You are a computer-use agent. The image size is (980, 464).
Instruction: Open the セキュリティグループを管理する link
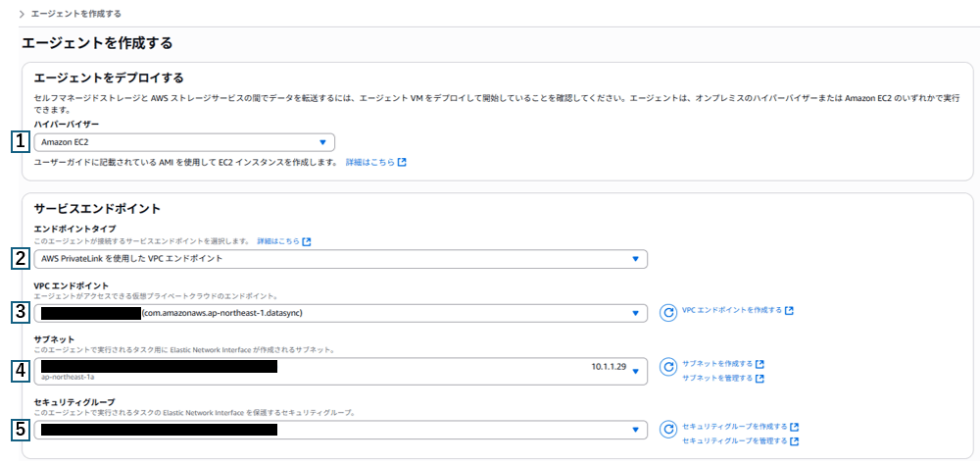(x=734, y=441)
